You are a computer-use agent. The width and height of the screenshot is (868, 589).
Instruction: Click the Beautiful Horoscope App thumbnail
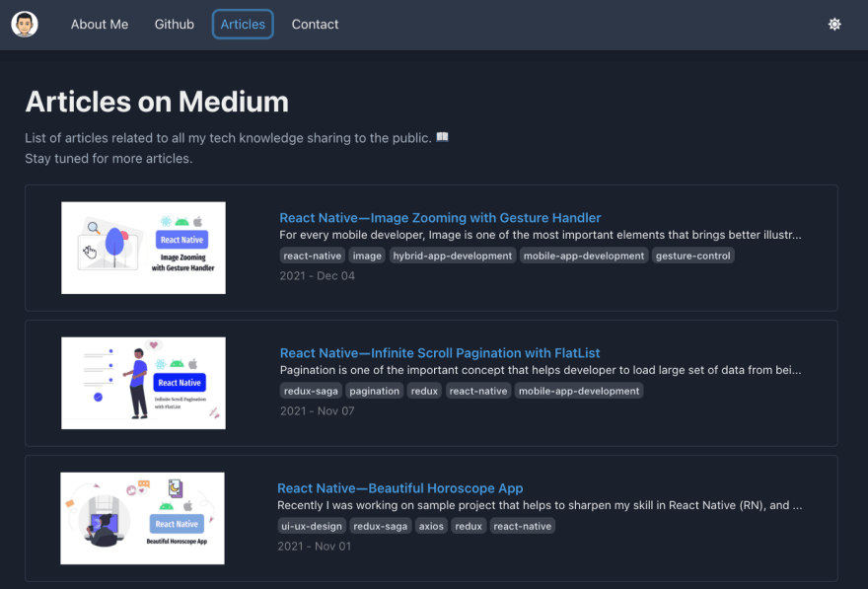pyautogui.click(x=142, y=518)
